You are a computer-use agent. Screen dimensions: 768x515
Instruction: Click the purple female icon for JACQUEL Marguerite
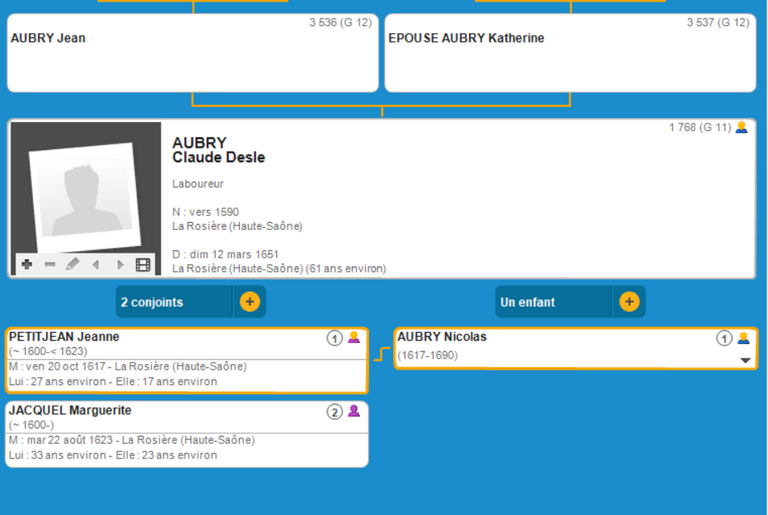click(x=354, y=411)
